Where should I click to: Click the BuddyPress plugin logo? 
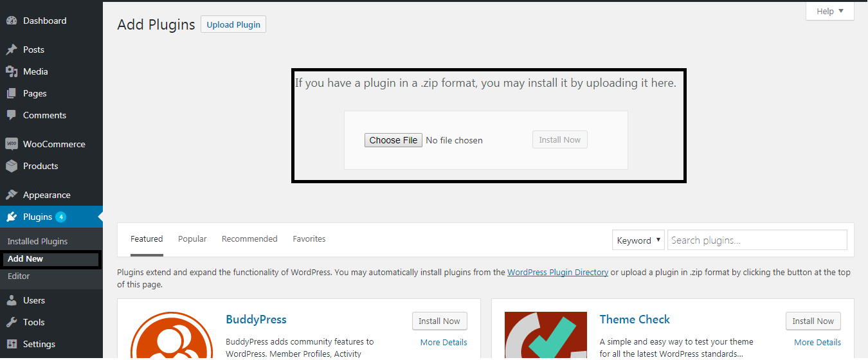(171, 336)
